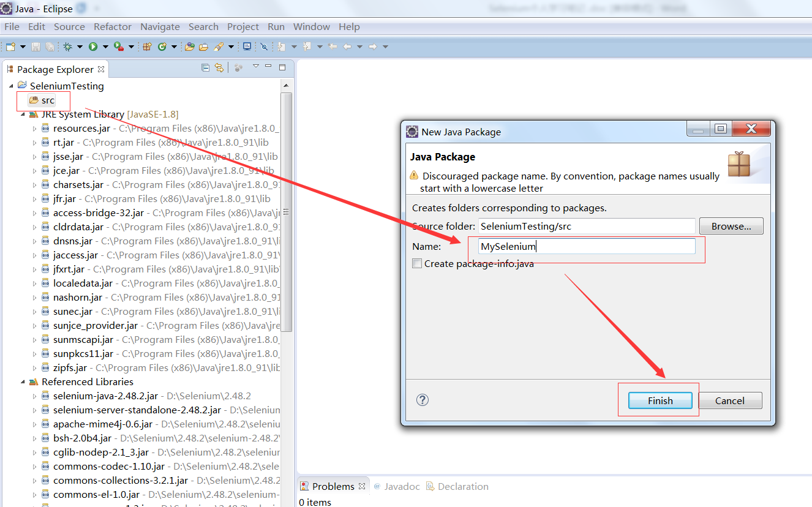Open the Search dropdown arrow
Viewport: 812px width, 507px height.
pyautogui.click(x=231, y=47)
